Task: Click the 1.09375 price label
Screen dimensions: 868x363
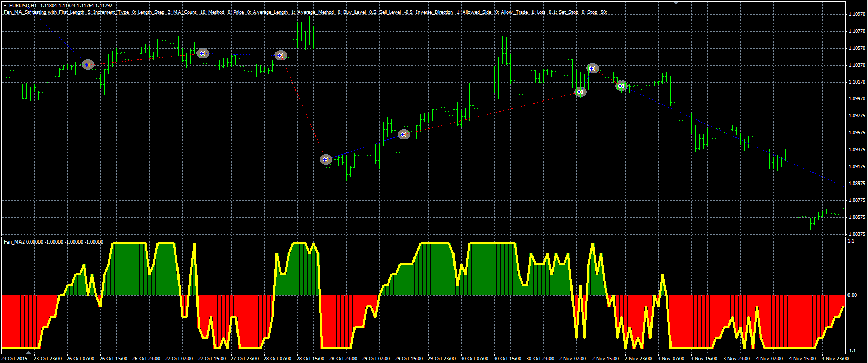Action: coord(857,150)
